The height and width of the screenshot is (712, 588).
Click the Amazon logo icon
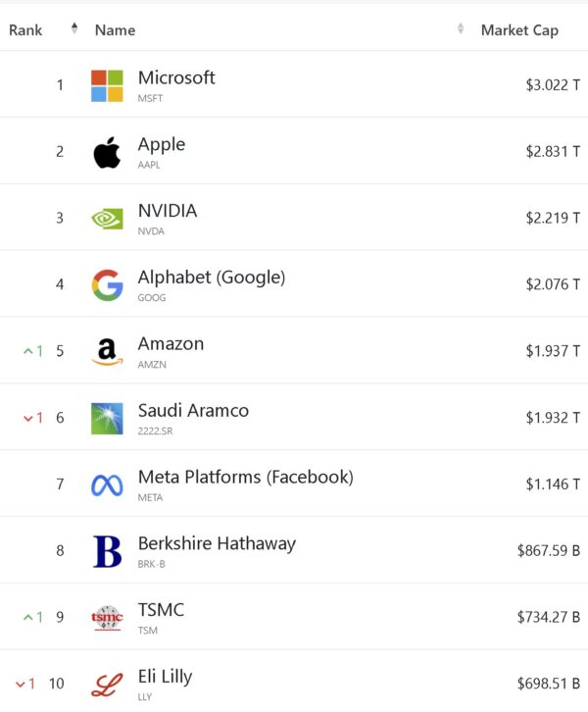click(x=107, y=352)
